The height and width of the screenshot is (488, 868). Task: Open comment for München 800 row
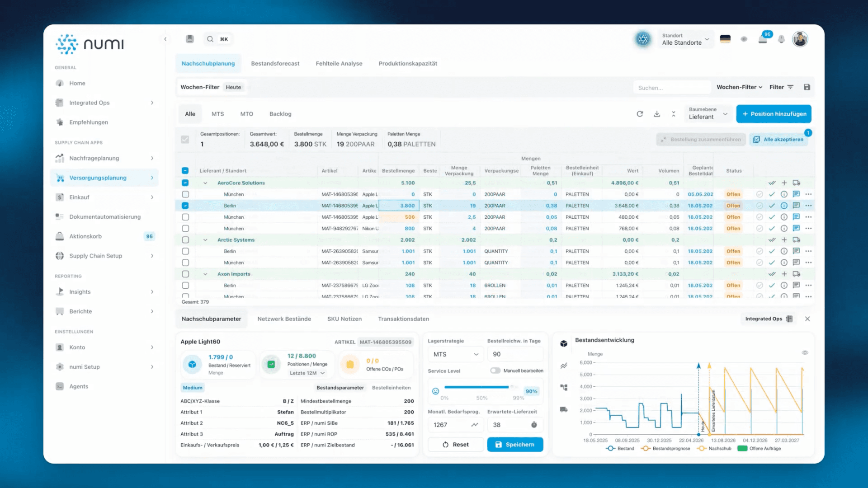[x=796, y=228]
